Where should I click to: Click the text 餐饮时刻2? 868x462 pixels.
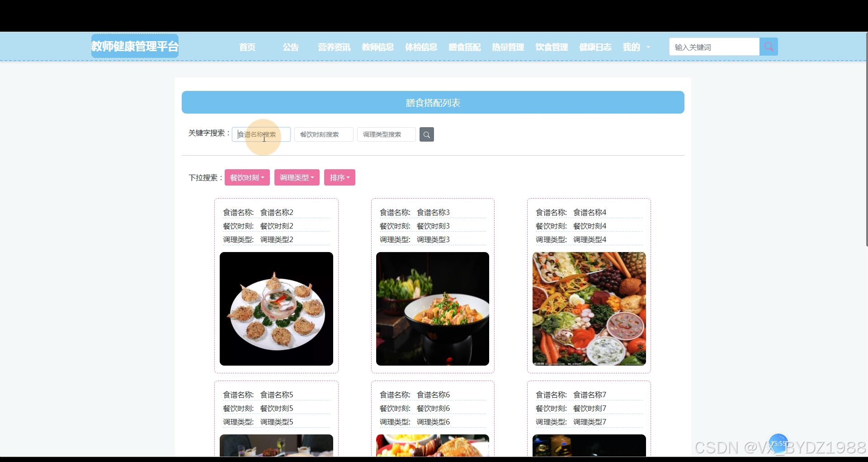point(277,226)
